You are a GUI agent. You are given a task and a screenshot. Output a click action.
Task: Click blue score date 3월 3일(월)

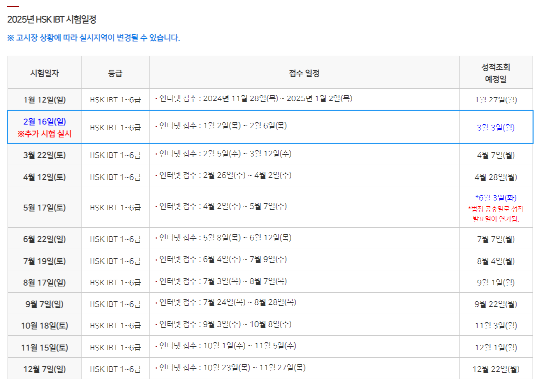point(496,128)
